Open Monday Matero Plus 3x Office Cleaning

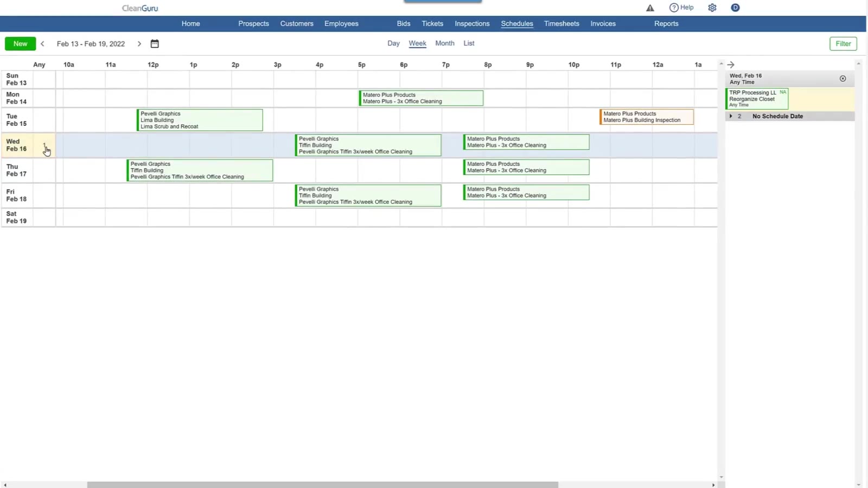[421, 98]
